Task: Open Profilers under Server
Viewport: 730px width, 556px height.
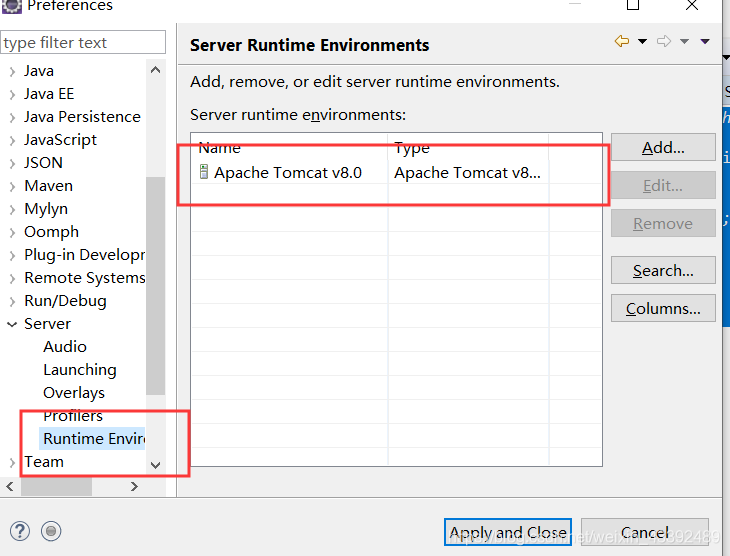Action: pos(73,416)
